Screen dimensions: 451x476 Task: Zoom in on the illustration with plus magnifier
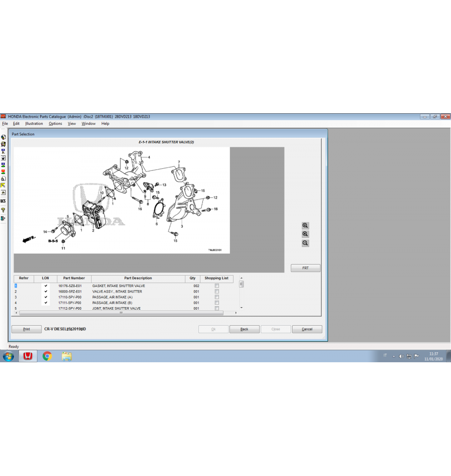[305, 225]
